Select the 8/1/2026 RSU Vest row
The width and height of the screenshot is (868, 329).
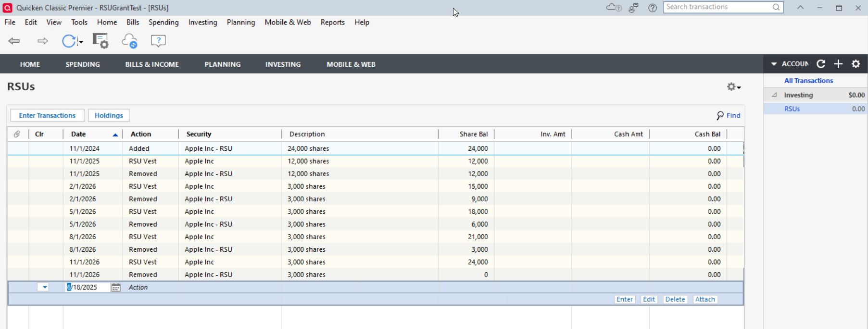coord(375,237)
